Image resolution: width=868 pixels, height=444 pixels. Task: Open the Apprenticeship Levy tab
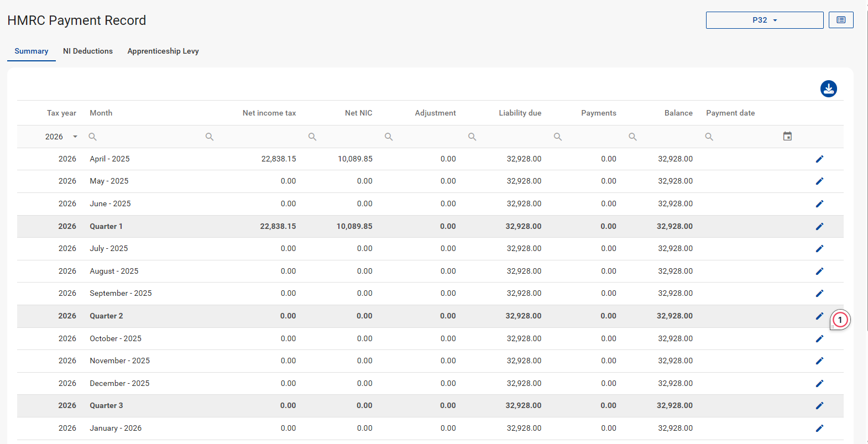tap(163, 51)
